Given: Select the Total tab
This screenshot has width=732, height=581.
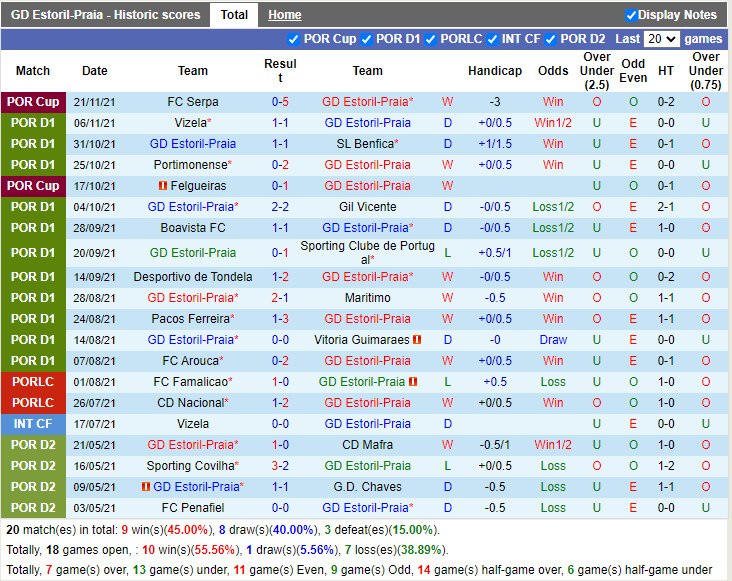Looking at the screenshot, I should [x=234, y=15].
